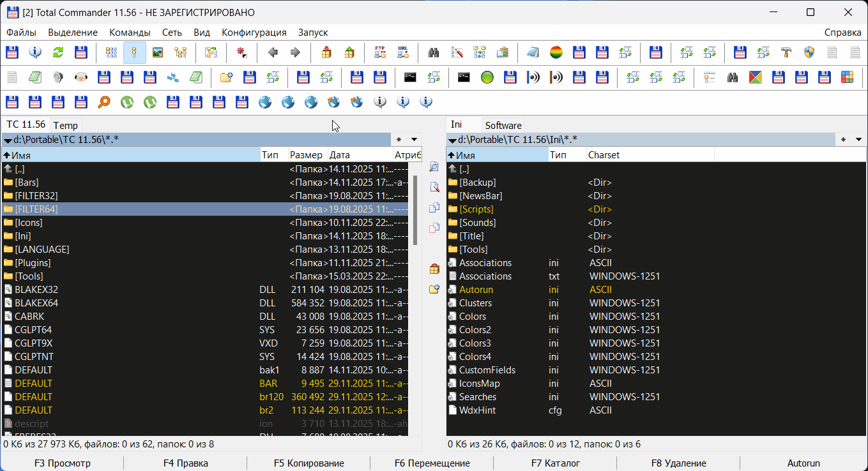Screen dimensions: 868x471
Task: Click the rainbow-colored ball toolbar icon
Action: point(556,52)
